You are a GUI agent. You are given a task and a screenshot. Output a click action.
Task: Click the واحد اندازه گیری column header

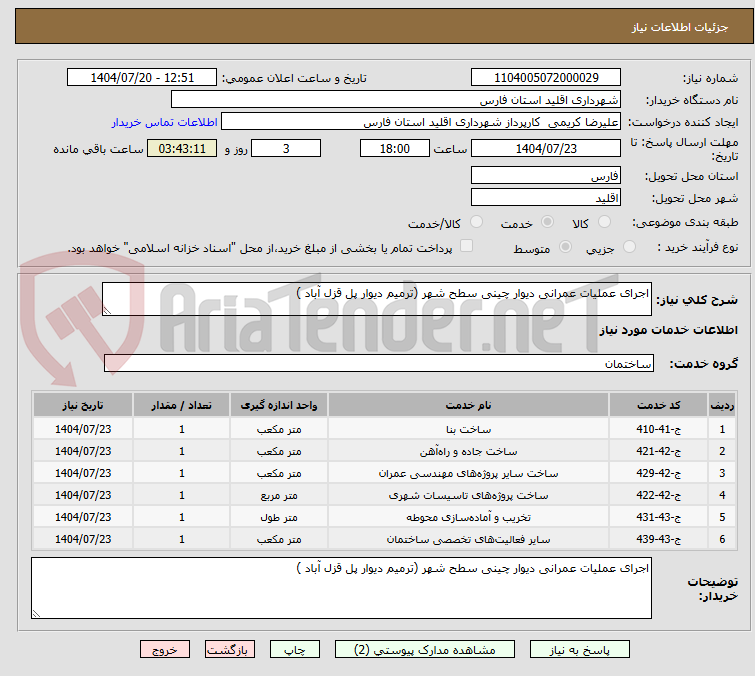click(x=279, y=405)
